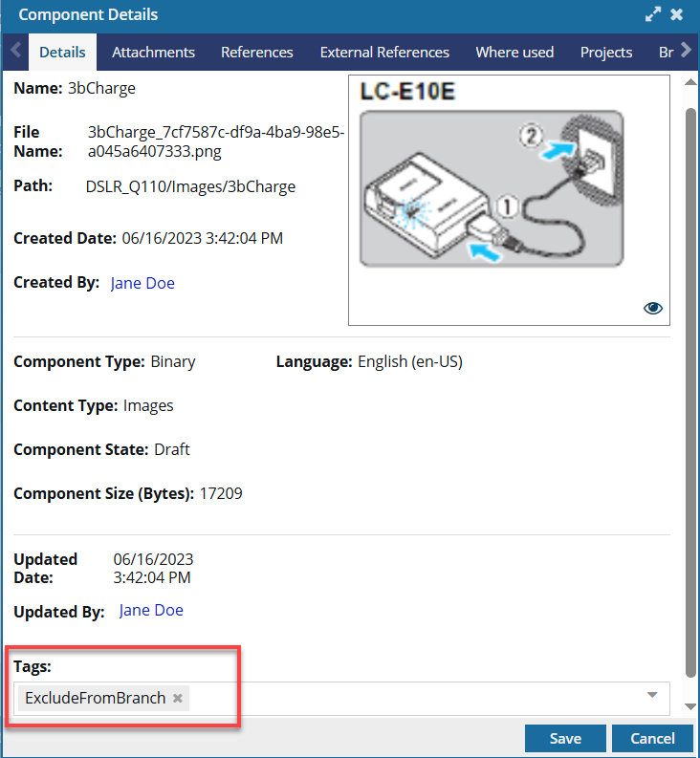Image resolution: width=700 pixels, height=758 pixels.
Task: Open the partially visible Br tab
Action: coord(667,53)
